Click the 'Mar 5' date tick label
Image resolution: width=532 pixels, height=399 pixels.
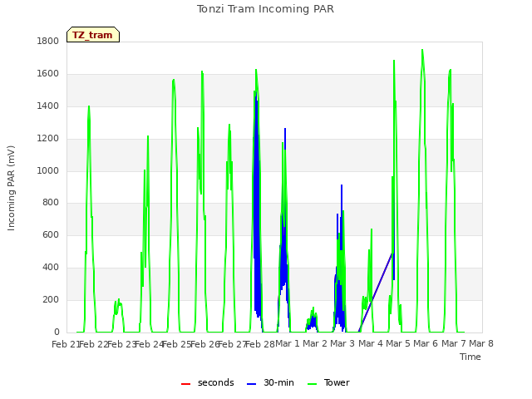point(398,343)
